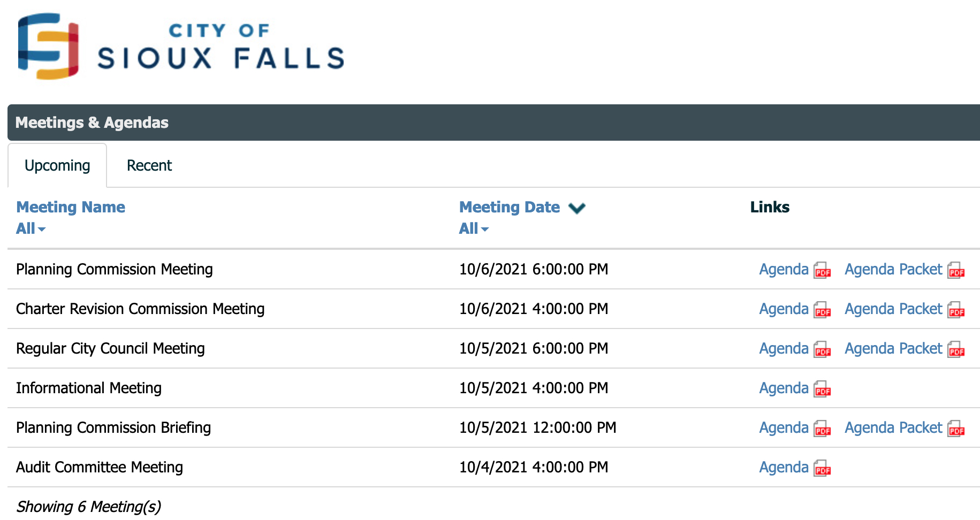This screenshot has width=980, height=520.
Task: Sort by the Meeting Name column header
Action: 71,207
